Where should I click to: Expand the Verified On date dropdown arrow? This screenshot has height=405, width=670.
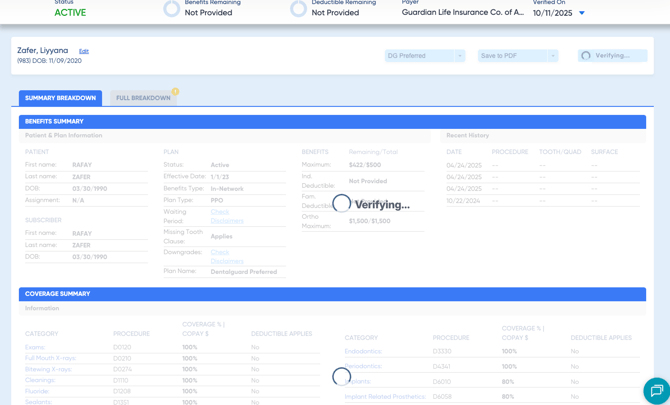point(582,14)
